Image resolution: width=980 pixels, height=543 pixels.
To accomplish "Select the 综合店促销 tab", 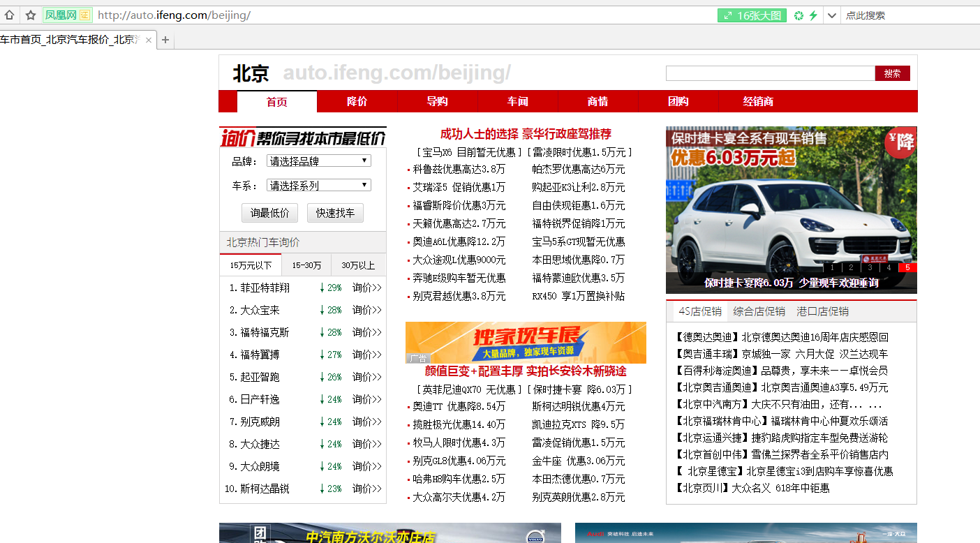I will [x=759, y=311].
